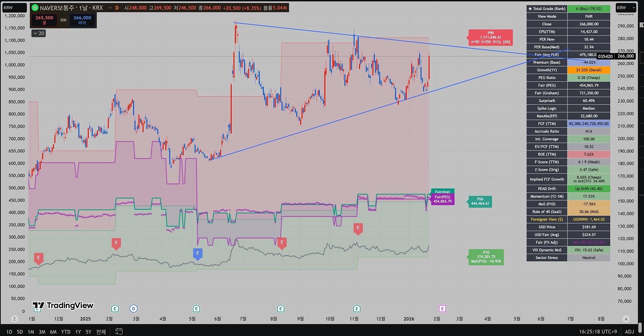Click the green E earnings icon above 2월
This screenshot has width=644, height=336.
click(115, 308)
